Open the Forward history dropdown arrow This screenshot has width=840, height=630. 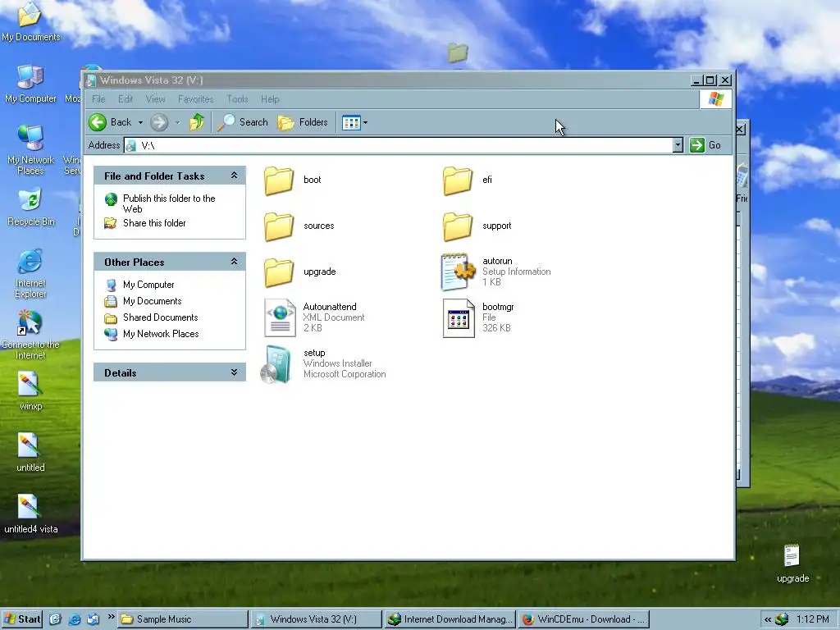click(177, 123)
